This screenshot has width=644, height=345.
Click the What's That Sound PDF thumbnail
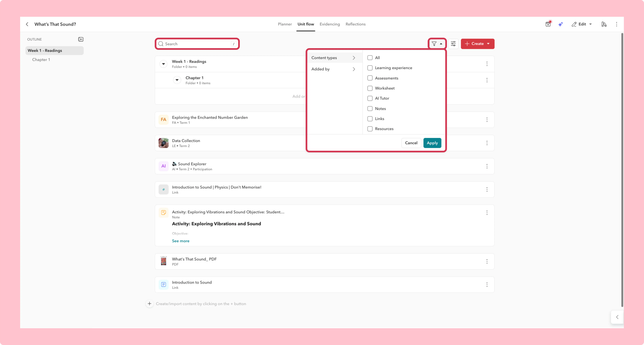164,261
